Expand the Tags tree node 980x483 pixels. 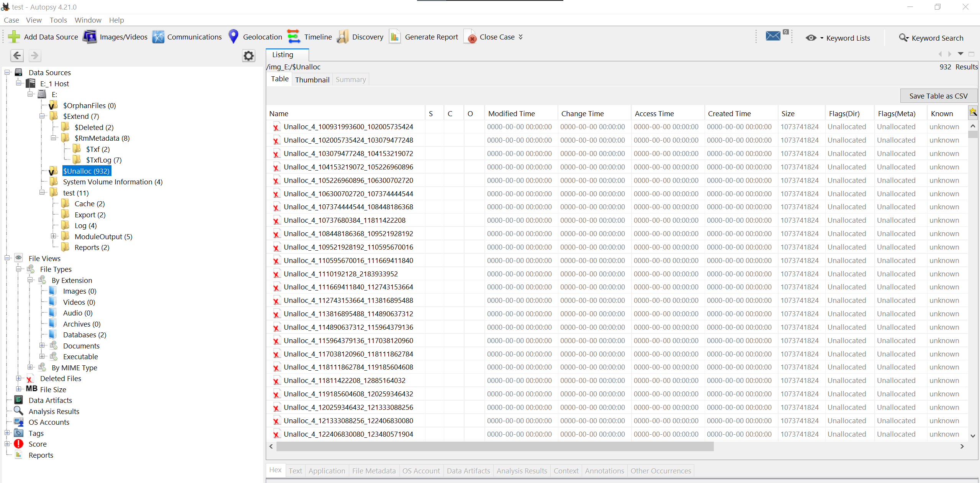7,433
